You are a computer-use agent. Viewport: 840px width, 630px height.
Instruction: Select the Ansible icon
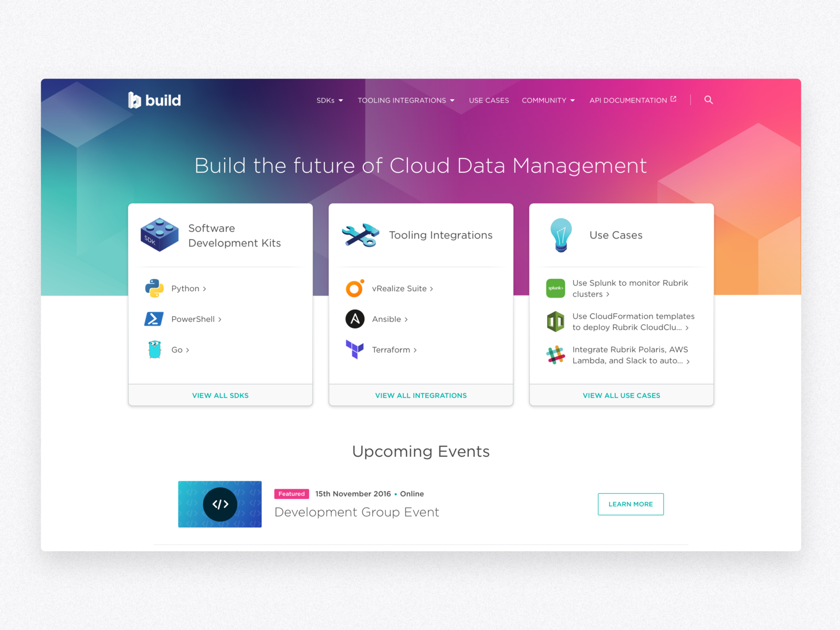click(354, 319)
